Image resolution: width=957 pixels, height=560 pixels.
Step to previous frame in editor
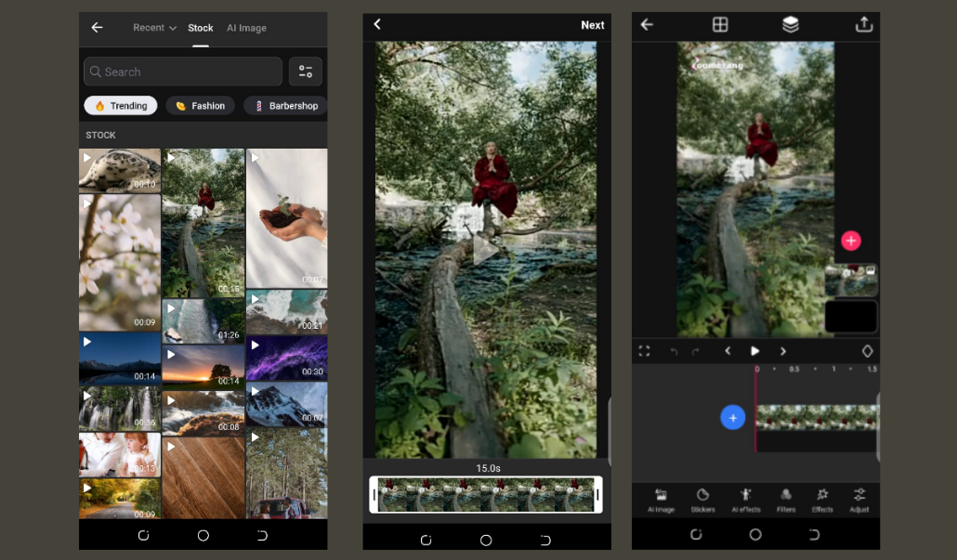[x=728, y=351]
